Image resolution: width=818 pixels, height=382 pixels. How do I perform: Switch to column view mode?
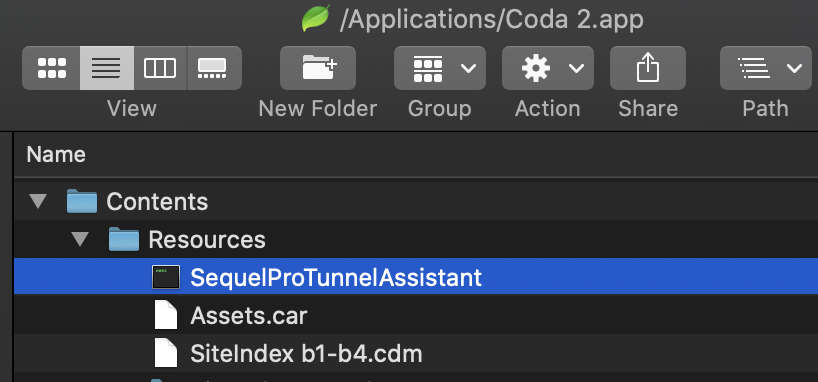coord(160,68)
